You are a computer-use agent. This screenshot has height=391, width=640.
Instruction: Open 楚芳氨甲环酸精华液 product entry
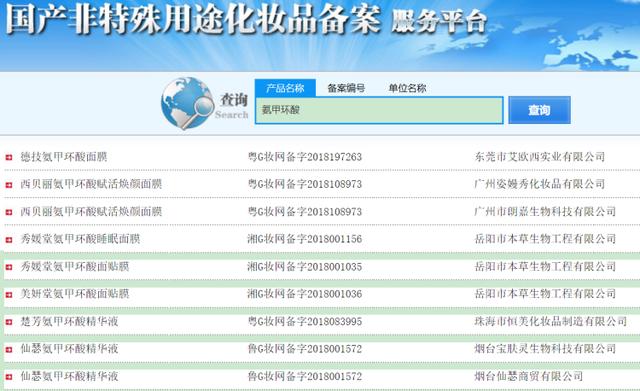click(69, 322)
